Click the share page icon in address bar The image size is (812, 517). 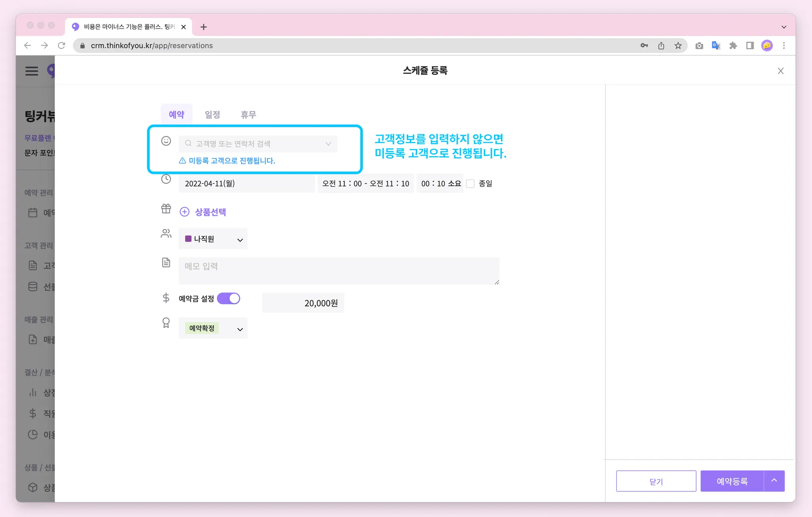pos(661,46)
